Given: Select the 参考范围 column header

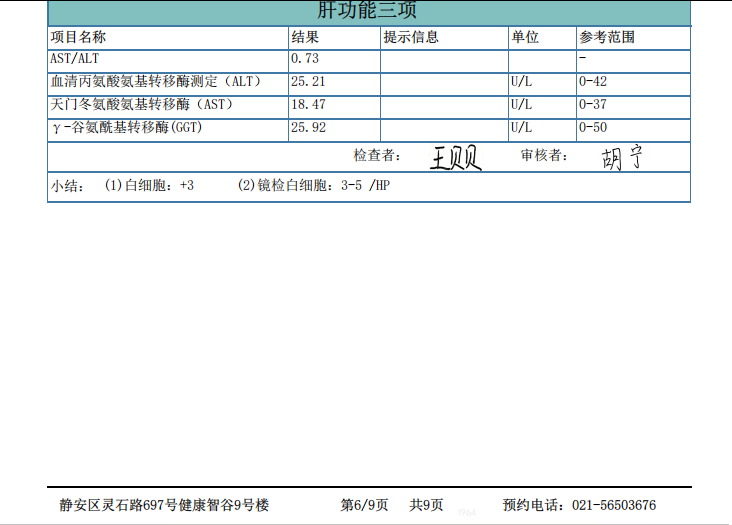Looking at the screenshot, I should (x=606, y=38).
